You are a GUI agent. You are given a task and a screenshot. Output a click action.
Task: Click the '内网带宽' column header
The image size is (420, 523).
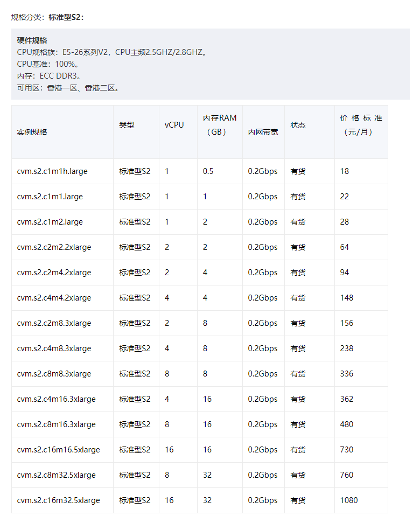pos(263,132)
